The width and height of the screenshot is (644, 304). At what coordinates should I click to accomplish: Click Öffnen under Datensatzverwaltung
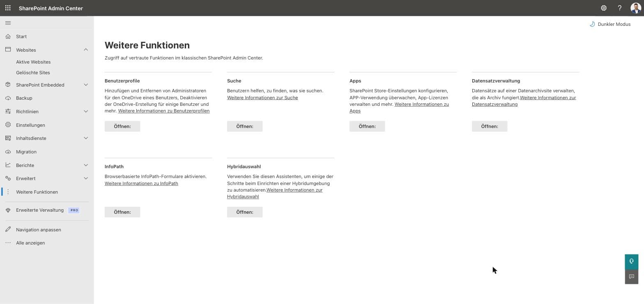pos(490,126)
